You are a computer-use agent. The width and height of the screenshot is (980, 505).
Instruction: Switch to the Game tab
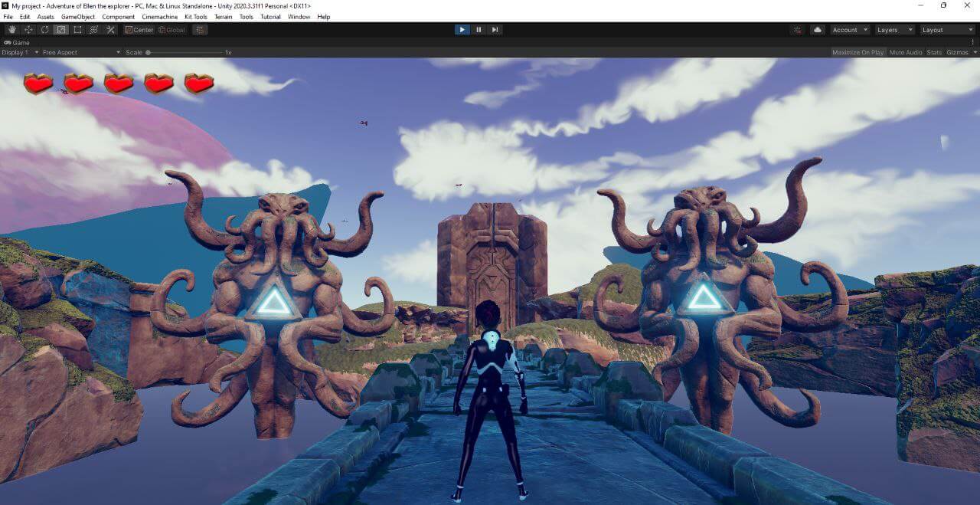pos(18,43)
